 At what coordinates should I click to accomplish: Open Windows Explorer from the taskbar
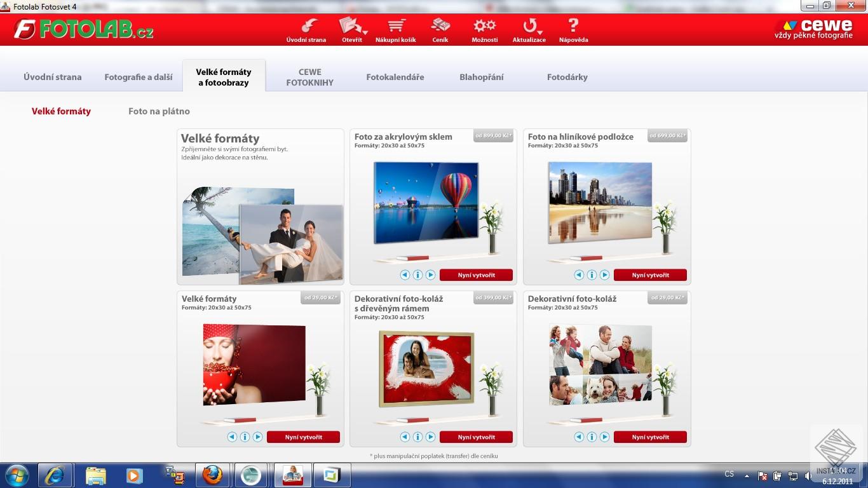tap(96, 475)
